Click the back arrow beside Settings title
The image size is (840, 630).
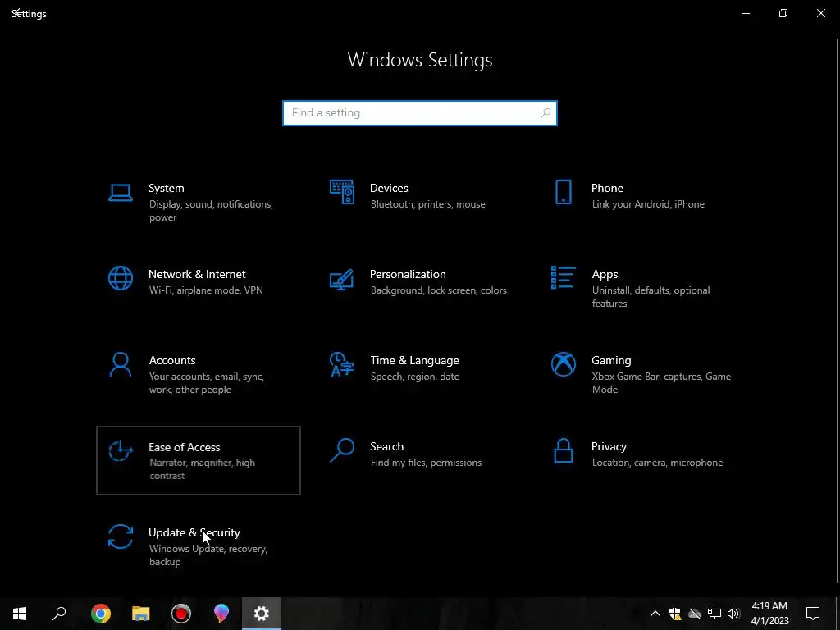tap(16, 12)
